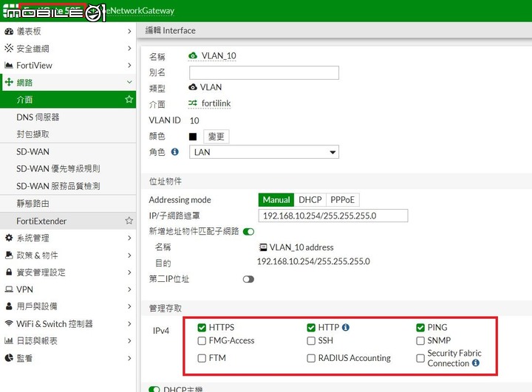The image size is (532, 392).
Task: Check the FTM checkbox
Action: coord(202,358)
